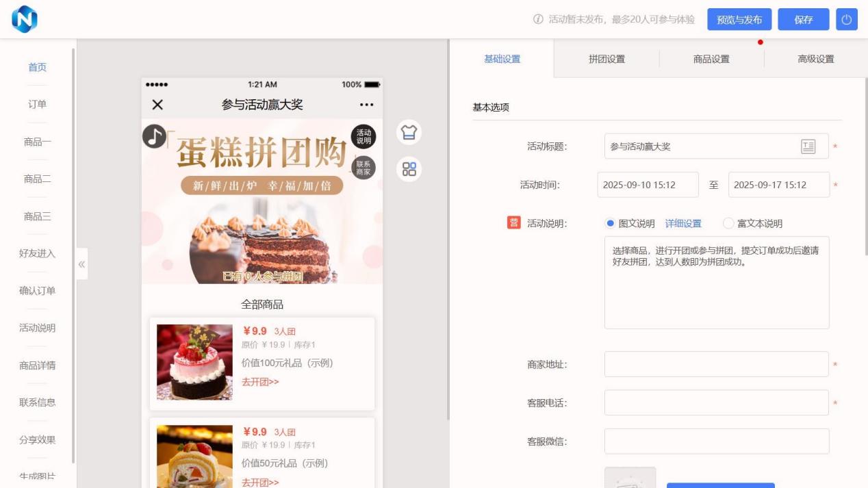Click the app logo in top left
Screen dimensions: 868x488
[x=25, y=19]
